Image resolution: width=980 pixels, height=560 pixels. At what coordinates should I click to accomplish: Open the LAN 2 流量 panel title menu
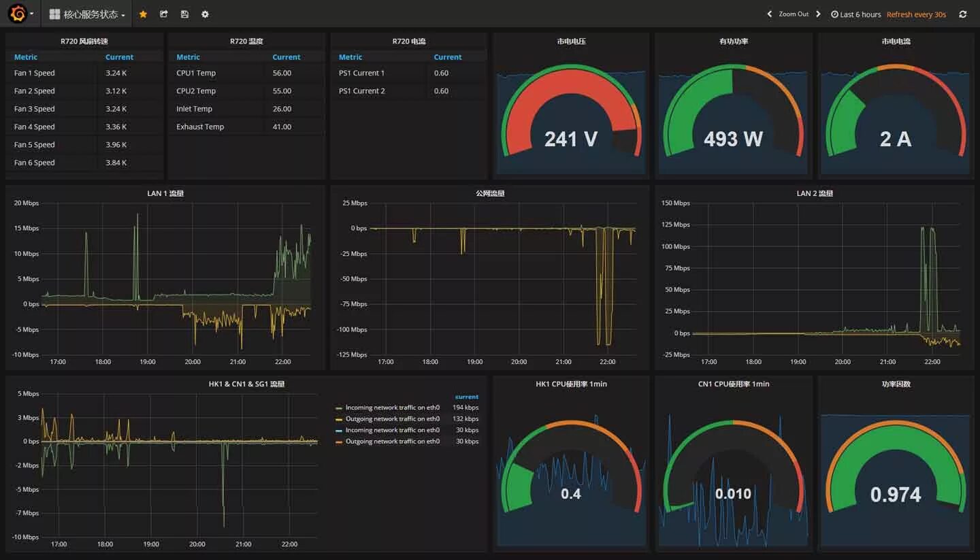pos(815,193)
